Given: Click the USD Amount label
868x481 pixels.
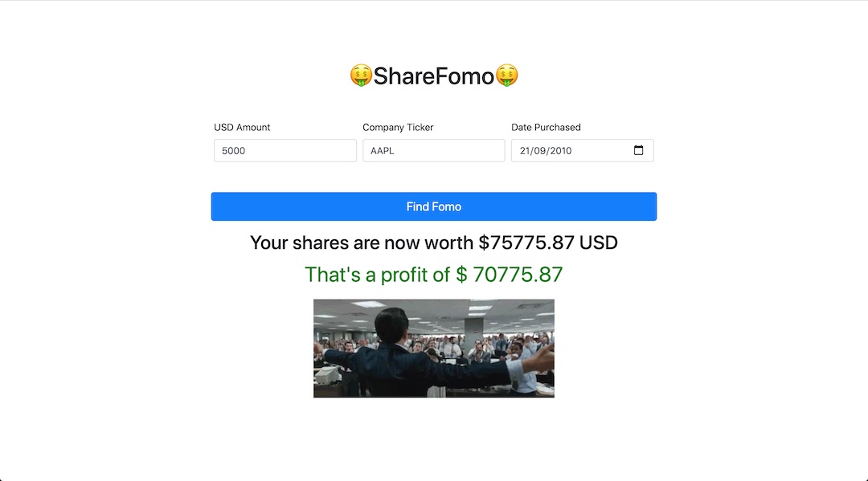Looking at the screenshot, I should pos(242,127).
